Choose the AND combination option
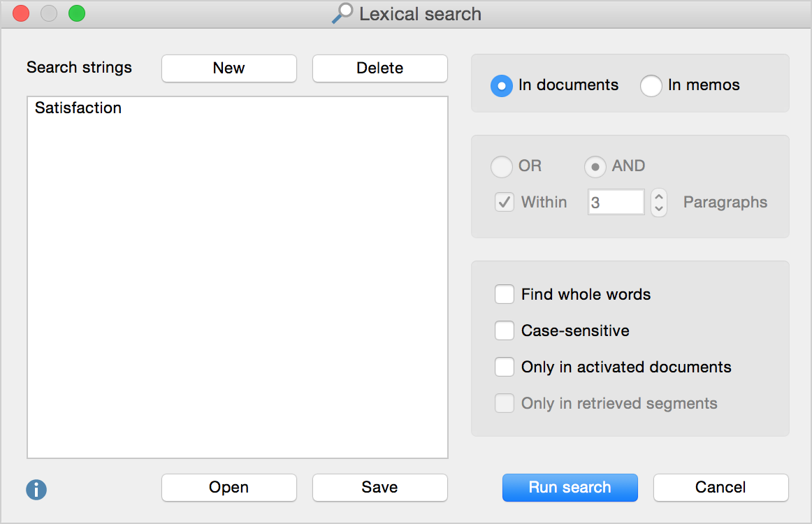 point(595,167)
